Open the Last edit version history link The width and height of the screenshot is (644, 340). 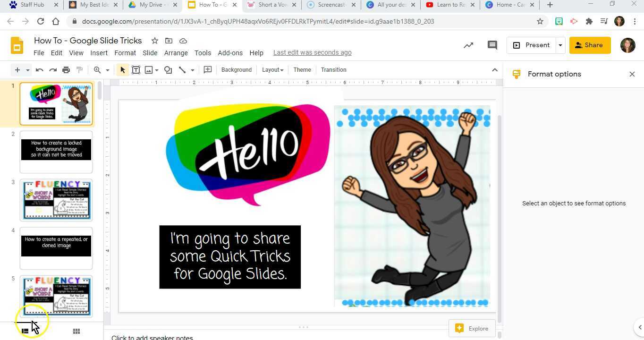pyautogui.click(x=312, y=52)
